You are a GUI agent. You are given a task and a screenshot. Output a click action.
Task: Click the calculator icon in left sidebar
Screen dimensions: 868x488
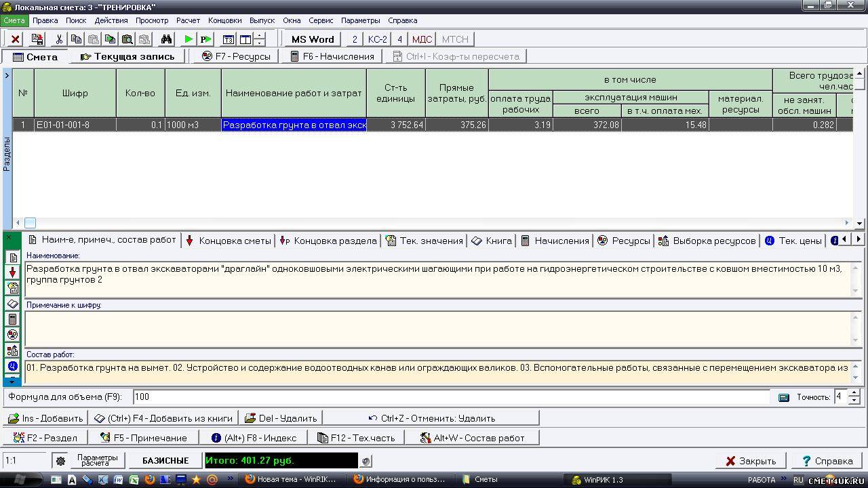click(x=12, y=319)
